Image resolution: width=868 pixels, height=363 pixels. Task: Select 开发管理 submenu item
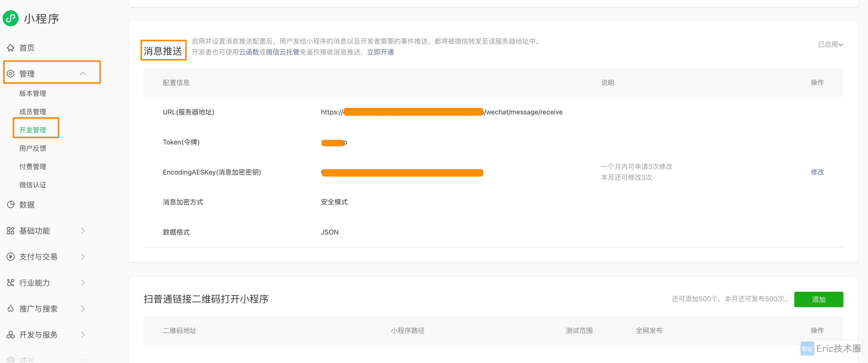(33, 130)
